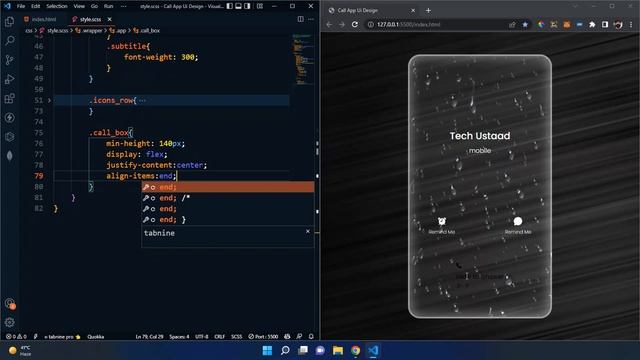Open the Customize Layout icon
The height and width of the screenshot is (360, 640).
click(x=260, y=6)
